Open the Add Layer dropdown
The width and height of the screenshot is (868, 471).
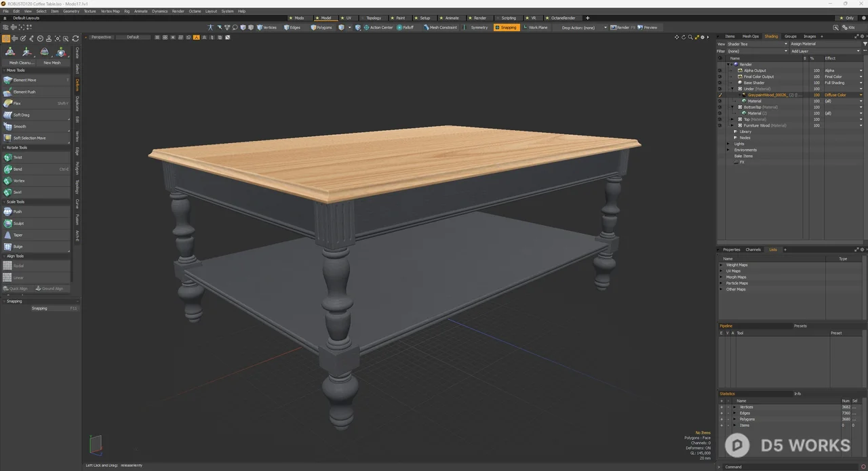click(825, 51)
